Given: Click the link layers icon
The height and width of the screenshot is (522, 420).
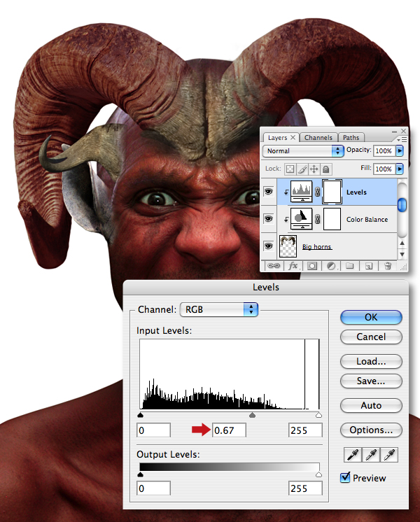Looking at the screenshot, I should (274, 266).
